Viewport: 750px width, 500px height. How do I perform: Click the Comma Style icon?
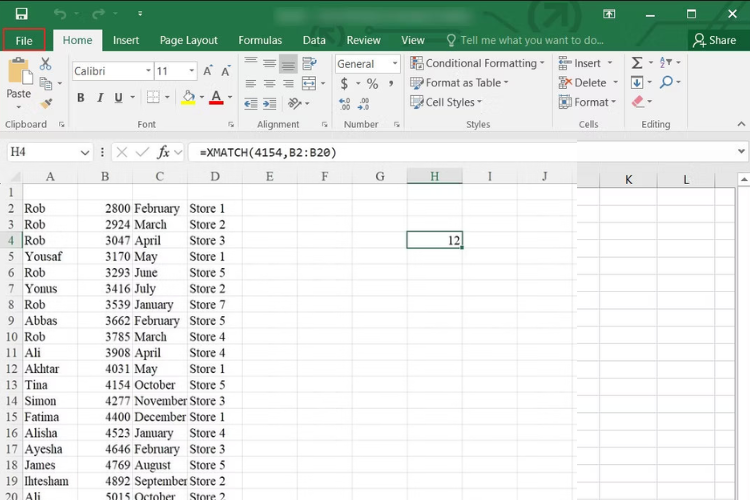(391, 84)
